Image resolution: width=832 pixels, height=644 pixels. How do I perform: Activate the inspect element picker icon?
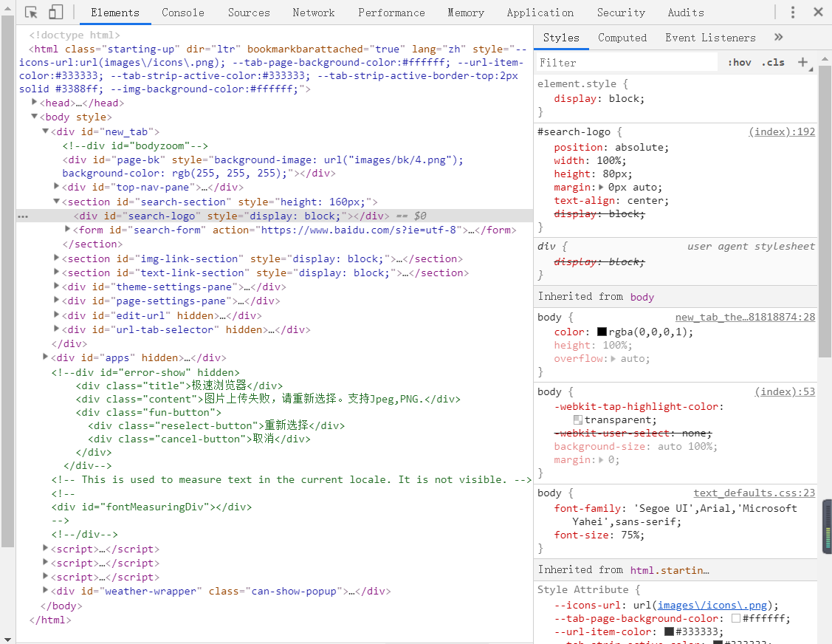pyautogui.click(x=31, y=13)
